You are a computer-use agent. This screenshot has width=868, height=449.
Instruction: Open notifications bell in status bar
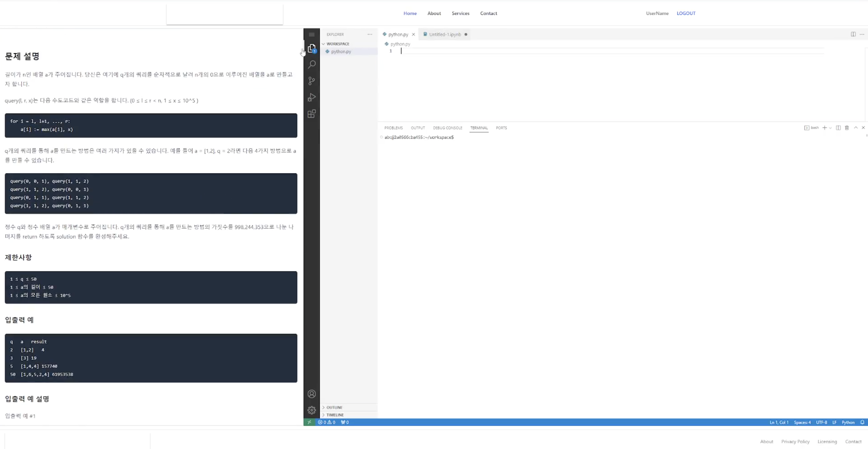(x=862, y=422)
